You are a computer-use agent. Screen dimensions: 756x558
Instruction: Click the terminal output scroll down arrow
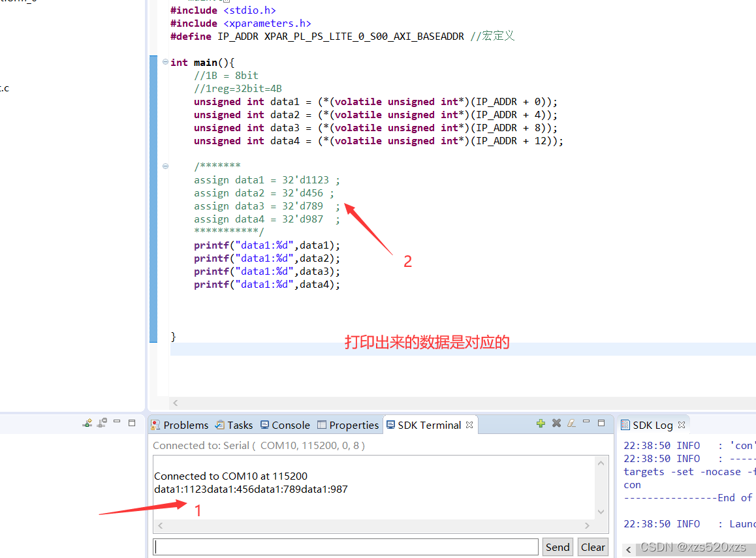click(601, 512)
